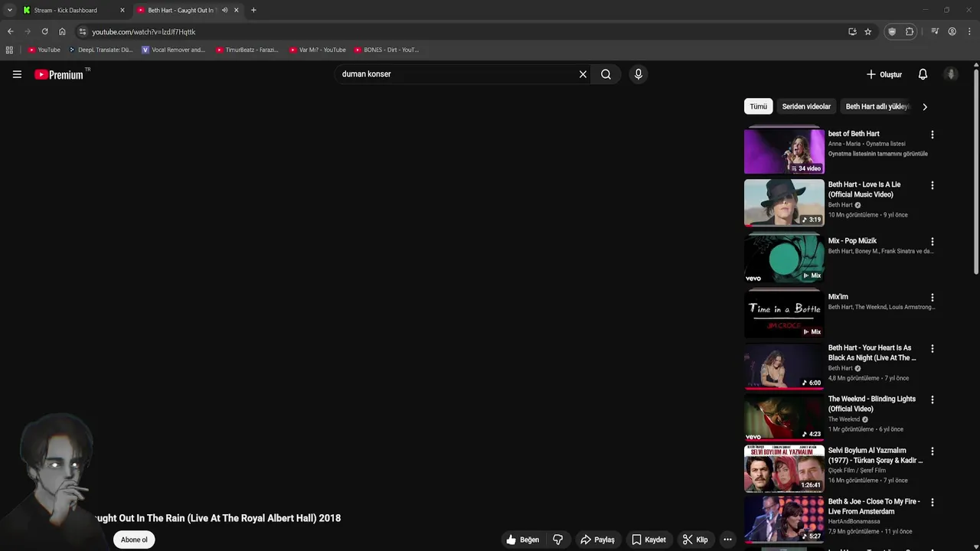Open a new browser tab
Image resolution: width=980 pixels, height=551 pixels.
253,10
